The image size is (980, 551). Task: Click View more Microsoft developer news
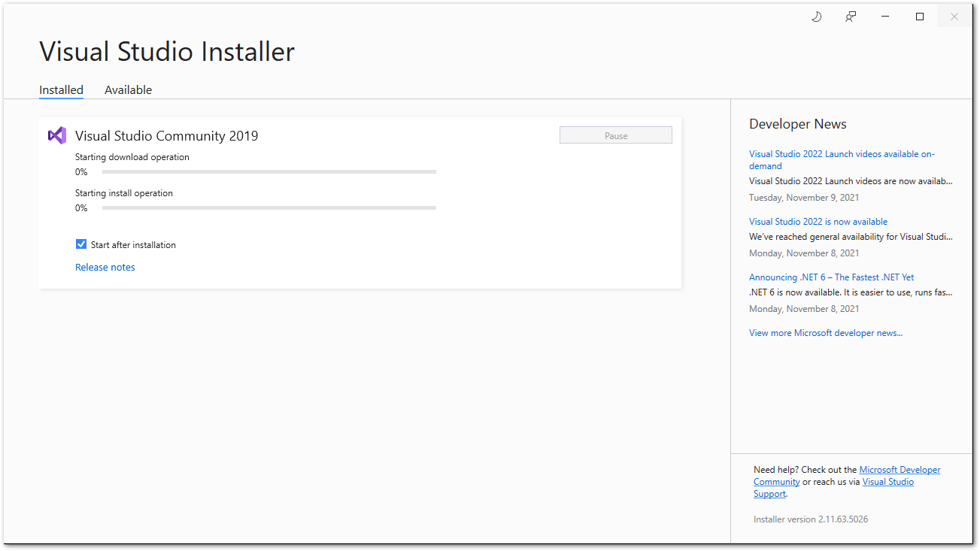(x=826, y=333)
